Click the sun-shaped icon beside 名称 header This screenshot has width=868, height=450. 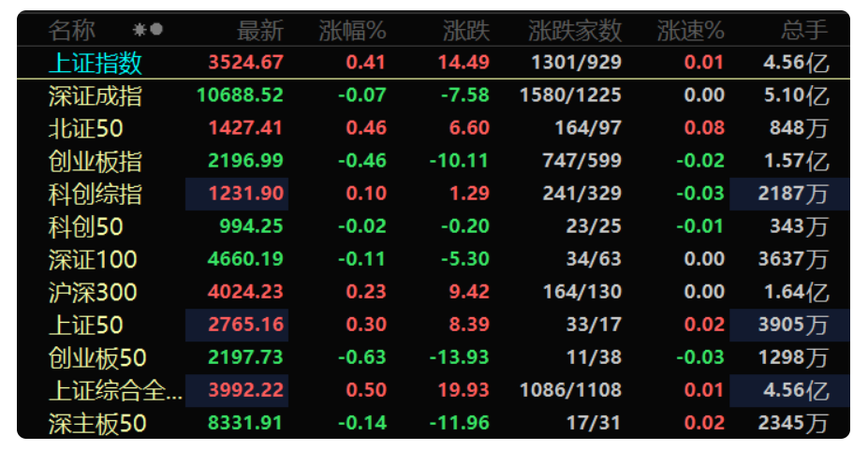140,29
